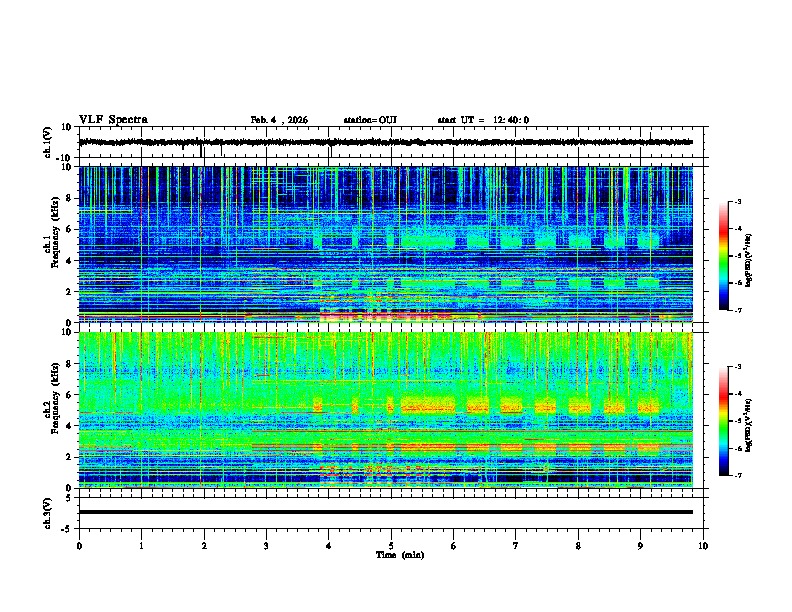The height and width of the screenshot is (612, 792).
Task: Click inside the ch.1 waveform trace panel
Action: pyautogui.click(x=393, y=142)
